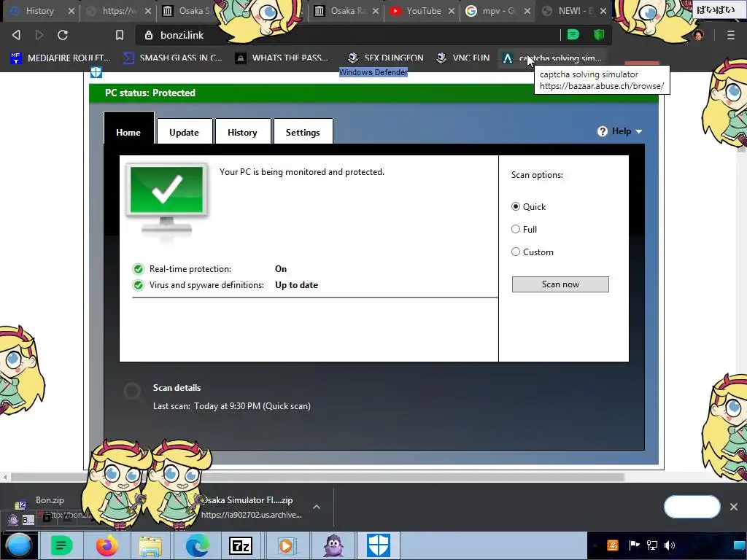747x560 pixels.
Task: Open the purple Bonzi gorilla on the taskbar
Action: pos(333,545)
